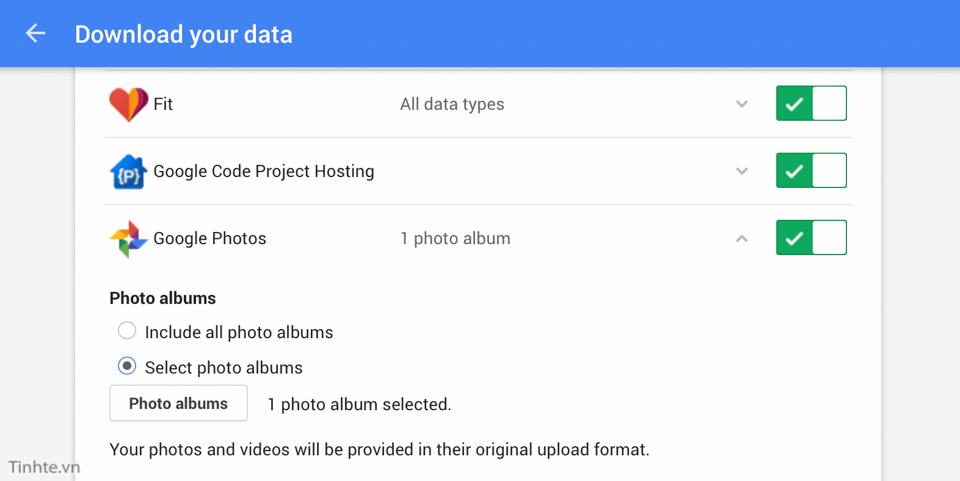Expand the Fit row chevron
The height and width of the screenshot is (481, 960).
pyautogui.click(x=741, y=104)
